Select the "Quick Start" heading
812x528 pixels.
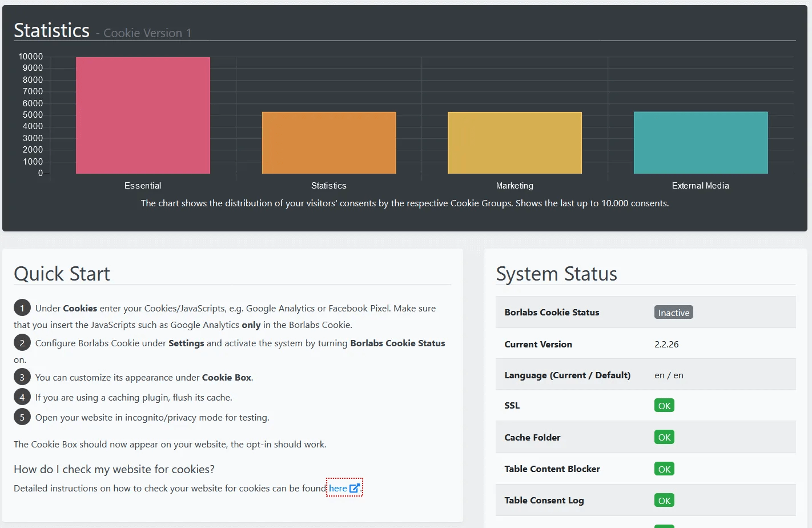tap(62, 274)
